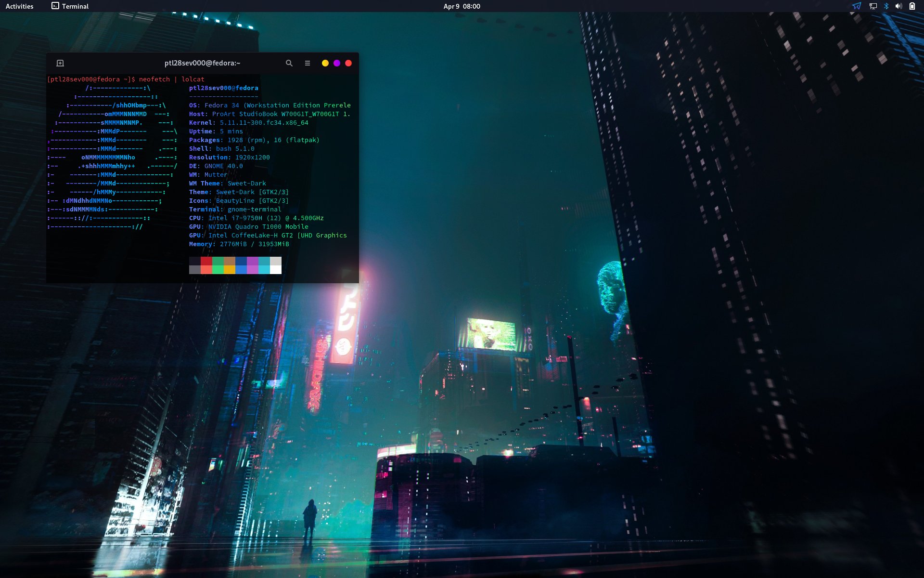Close the terminal using the red button

point(348,63)
